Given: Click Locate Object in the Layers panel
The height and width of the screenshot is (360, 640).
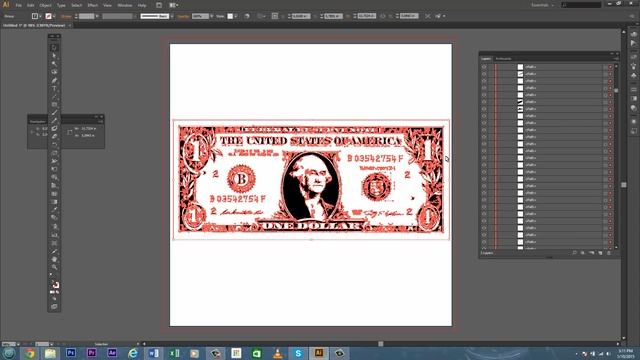Looking at the screenshot, I should point(574,253).
